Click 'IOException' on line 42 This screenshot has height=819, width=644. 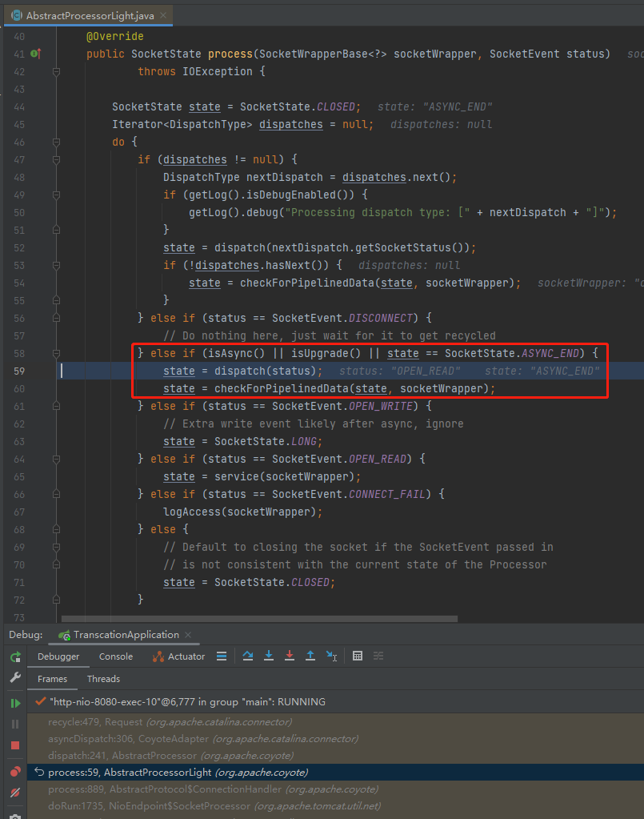[x=217, y=71]
